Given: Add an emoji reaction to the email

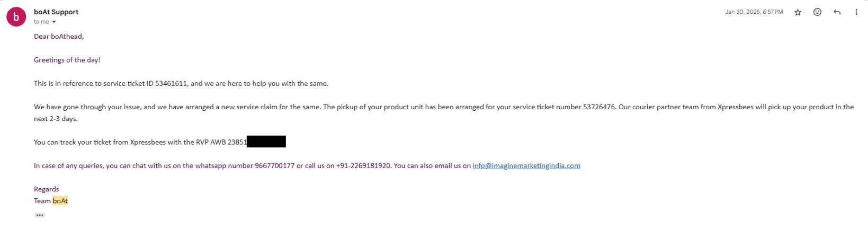Looking at the screenshot, I should point(817,12).
